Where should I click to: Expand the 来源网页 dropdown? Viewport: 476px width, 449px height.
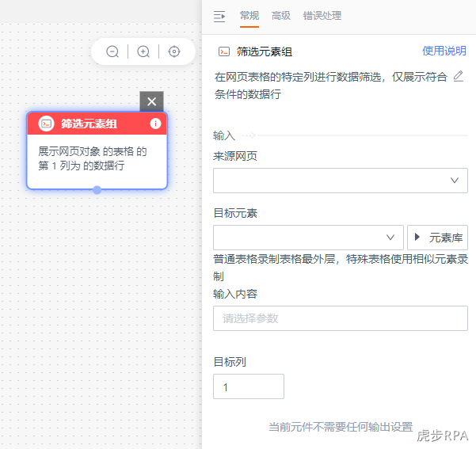pyautogui.click(x=341, y=181)
